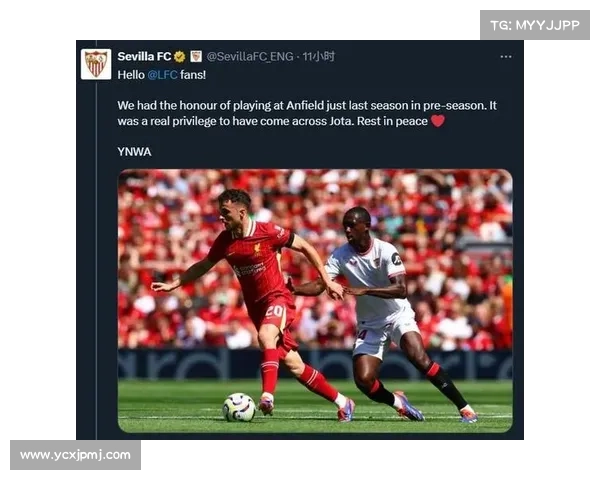Image resolution: width=600 pixels, height=480 pixels.
Task: Click the 11小时 post timestamp
Action: click(x=318, y=57)
